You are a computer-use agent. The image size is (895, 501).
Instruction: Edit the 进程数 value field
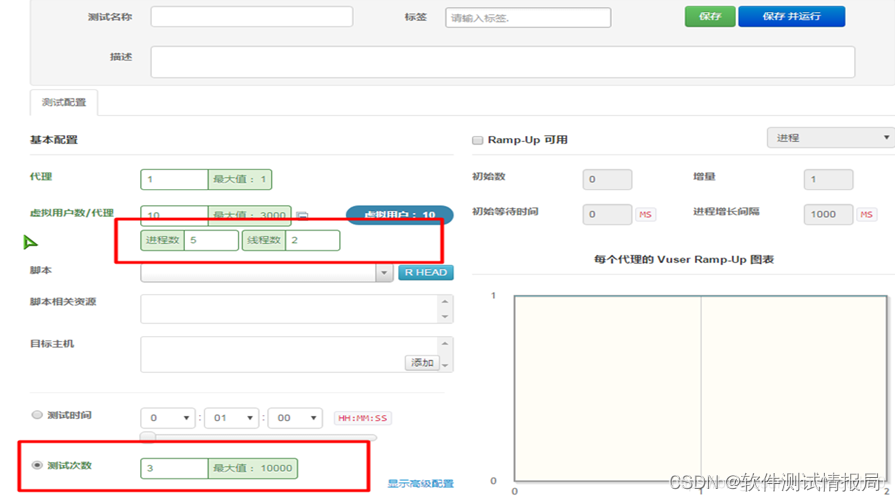(x=211, y=240)
